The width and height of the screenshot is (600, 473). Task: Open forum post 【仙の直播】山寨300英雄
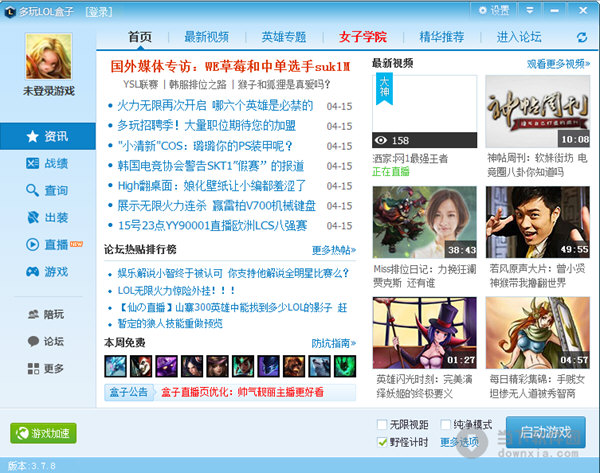pos(232,307)
